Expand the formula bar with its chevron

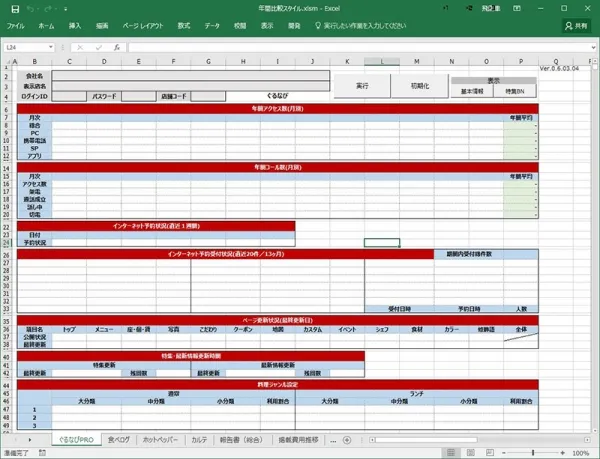click(x=594, y=47)
